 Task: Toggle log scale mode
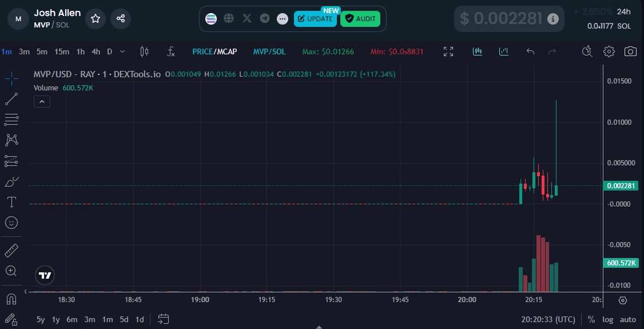pos(608,319)
